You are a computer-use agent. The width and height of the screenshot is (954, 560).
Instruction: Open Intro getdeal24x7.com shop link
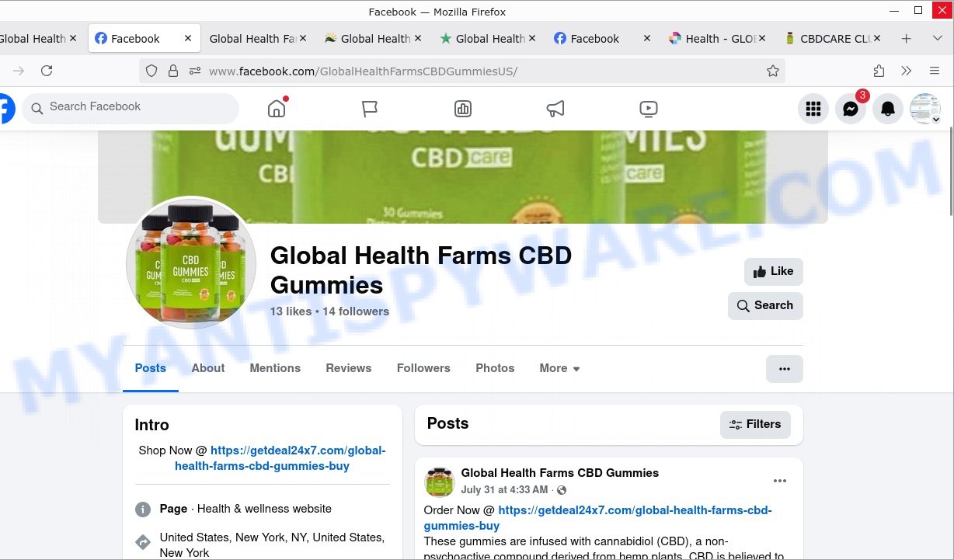[280, 458]
